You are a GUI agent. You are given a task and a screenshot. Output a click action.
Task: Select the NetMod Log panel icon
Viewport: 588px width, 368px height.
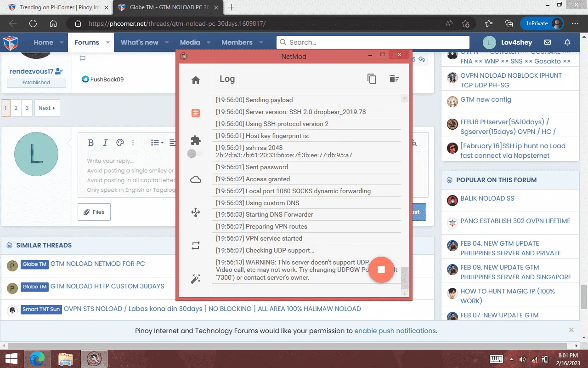(196, 113)
